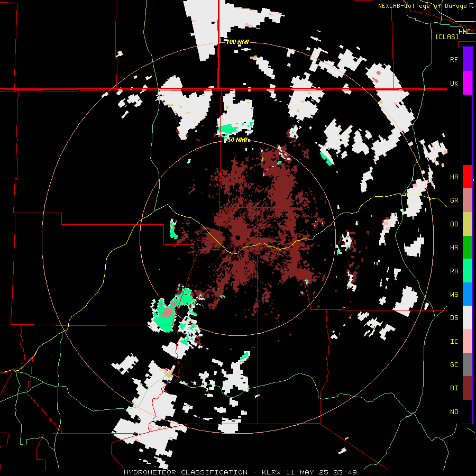Screen dimensions: 476x476
Task: Click the RA light green legend swatch
Action: pos(467,271)
